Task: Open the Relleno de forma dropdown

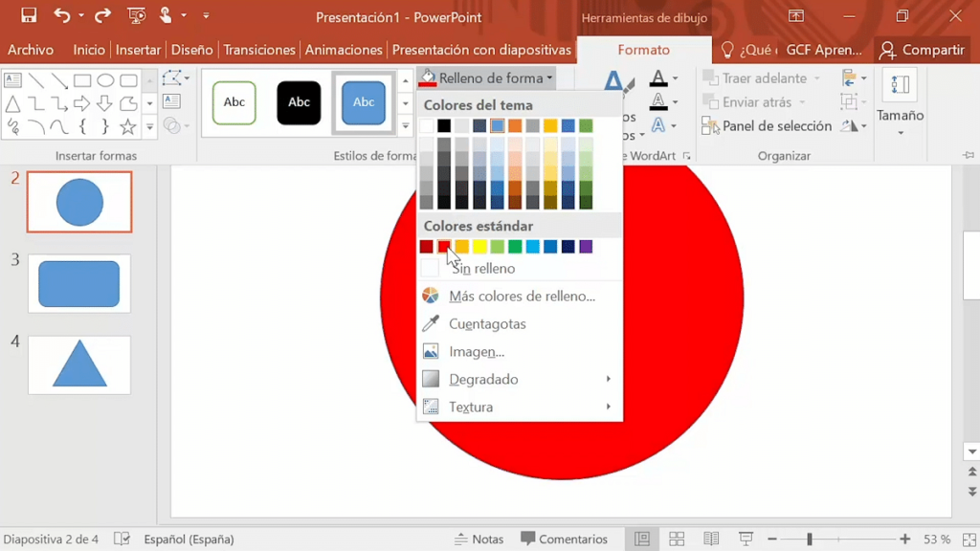Action: tap(486, 78)
